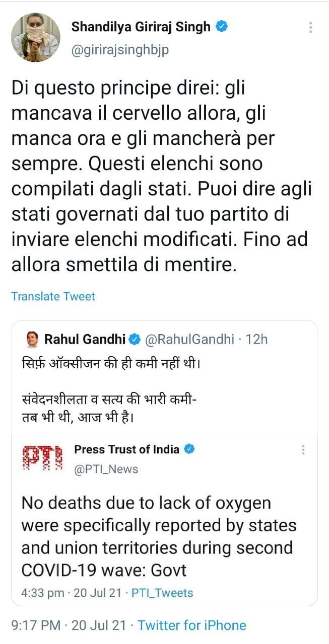Click the 12h timestamp on the quoted tweet
The image size is (329, 644).
coord(257,340)
